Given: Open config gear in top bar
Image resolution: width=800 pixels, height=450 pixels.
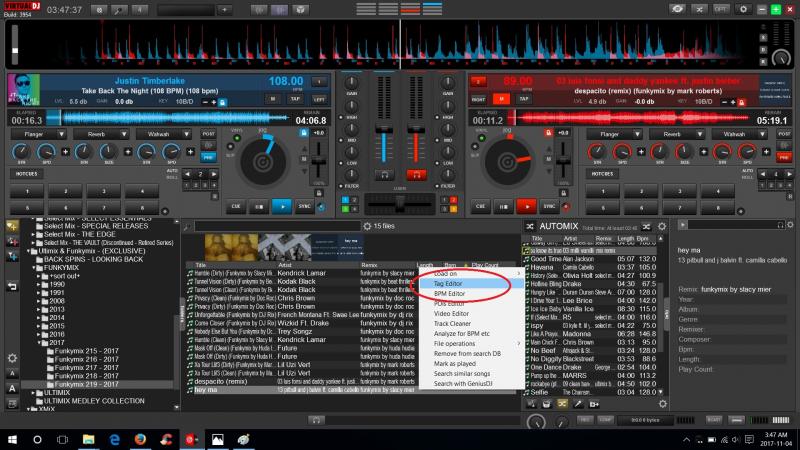Looking at the screenshot, I should tap(743, 9).
